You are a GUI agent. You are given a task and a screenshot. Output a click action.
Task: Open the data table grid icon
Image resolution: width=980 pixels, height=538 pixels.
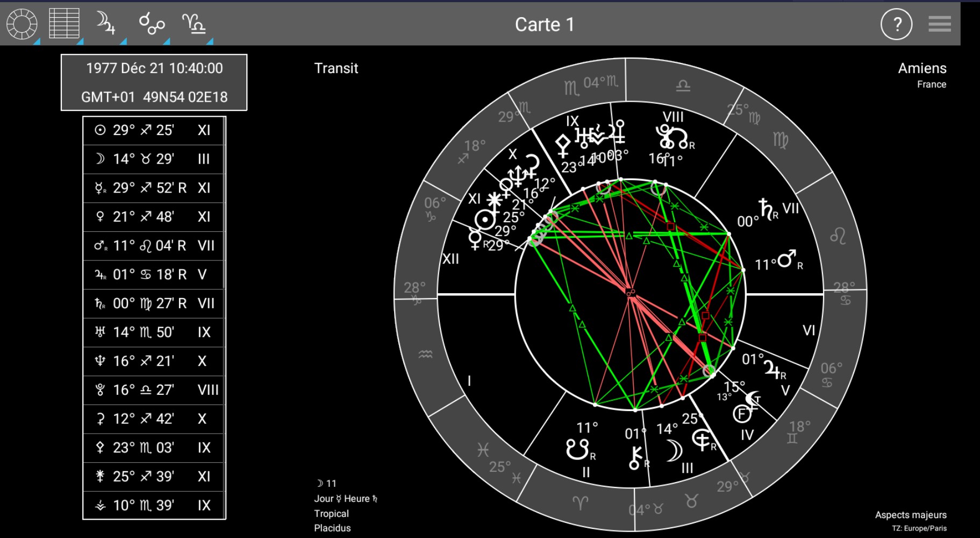tap(65, 24)
